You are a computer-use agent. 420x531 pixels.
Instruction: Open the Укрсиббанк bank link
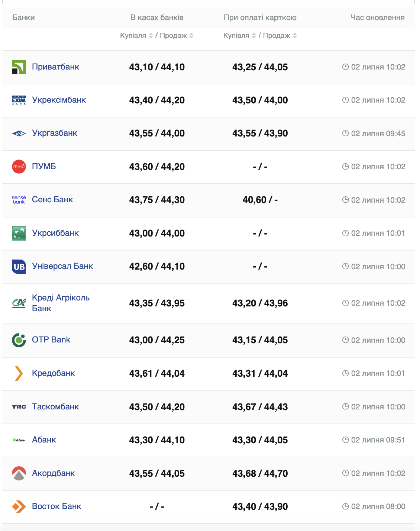click(55, 233)
